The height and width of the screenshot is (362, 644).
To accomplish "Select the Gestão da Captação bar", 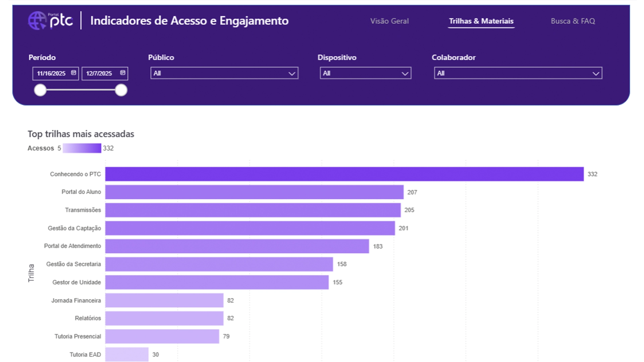I will (250, 228).
